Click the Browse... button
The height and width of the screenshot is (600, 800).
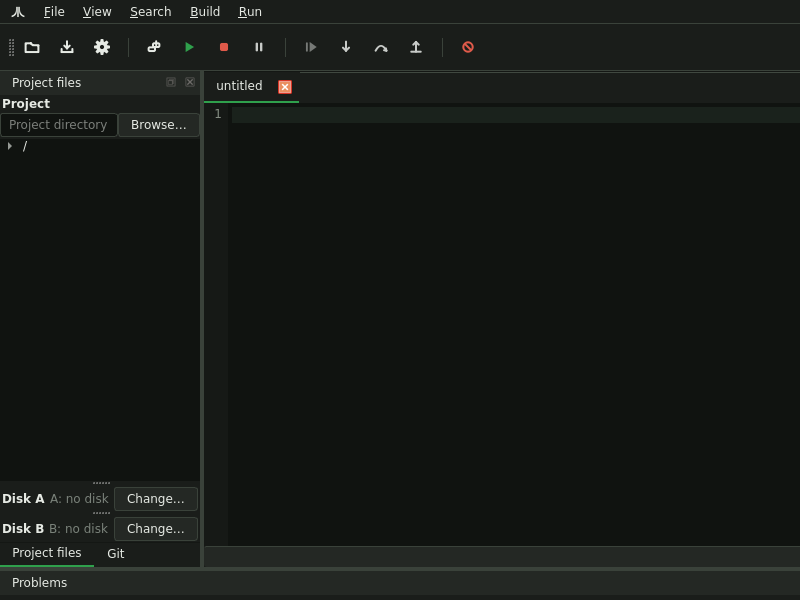coord(159,125)
